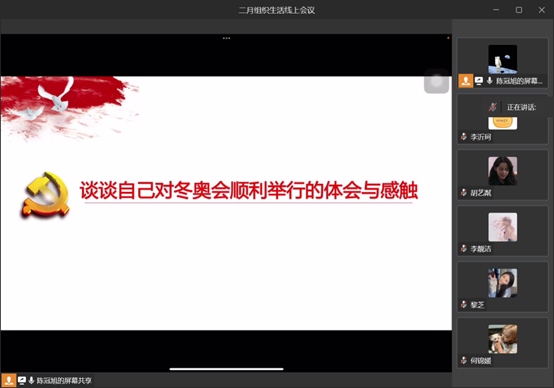Click muted mic icon next to 何锦媛
The width and height of the screenshot is (554, 388).
[464, 360]
